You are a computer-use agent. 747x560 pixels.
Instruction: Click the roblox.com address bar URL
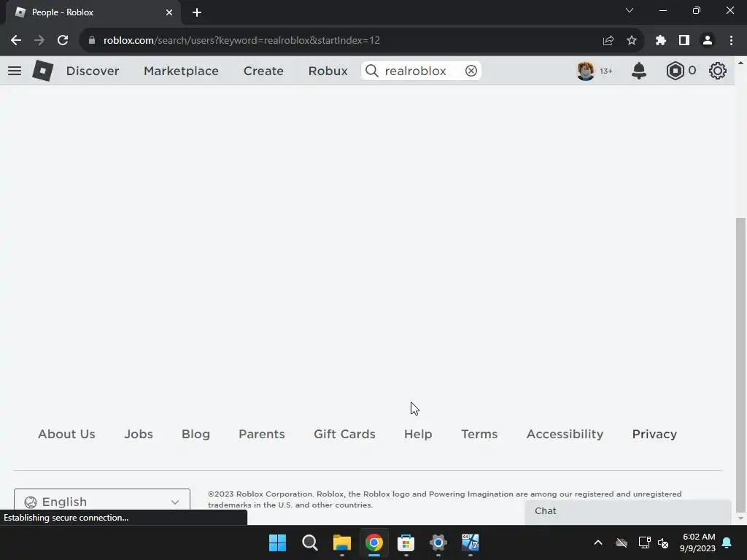241,41
